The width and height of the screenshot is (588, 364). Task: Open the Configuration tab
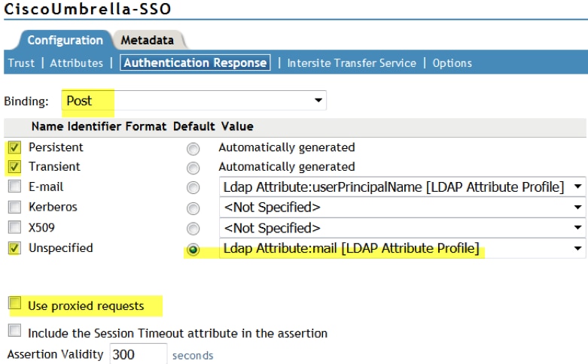65,40
